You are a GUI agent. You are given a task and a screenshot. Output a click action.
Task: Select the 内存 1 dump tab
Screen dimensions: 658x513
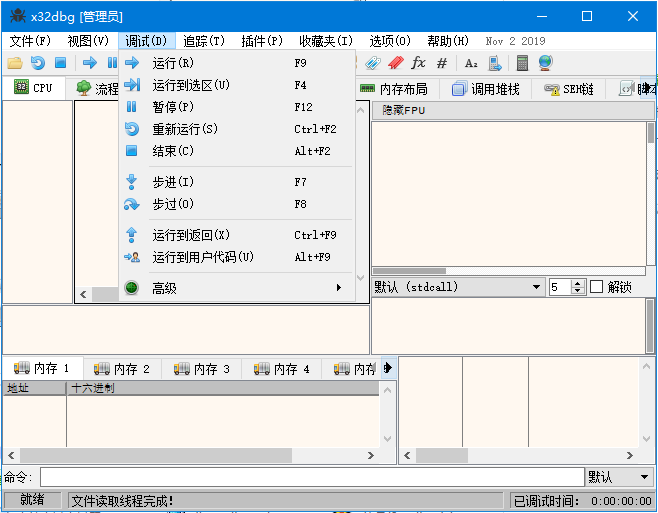42,369
